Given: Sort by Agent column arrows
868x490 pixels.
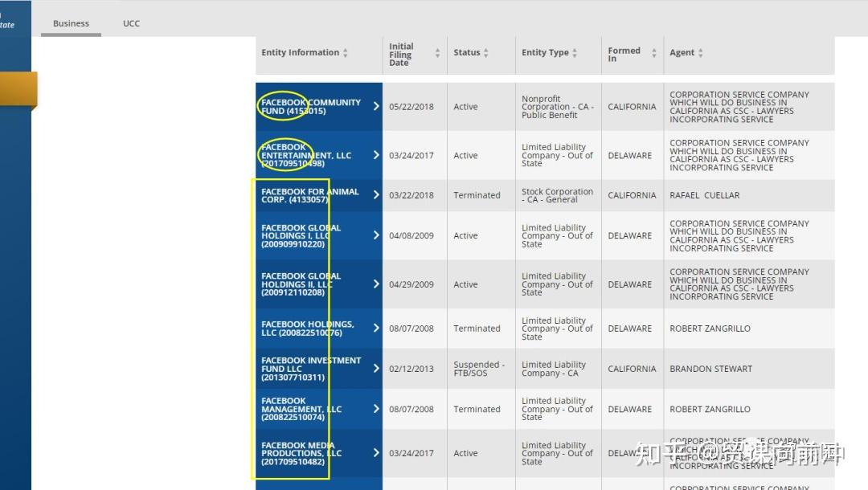Looking at the screenshot, I should pos(701,52).
